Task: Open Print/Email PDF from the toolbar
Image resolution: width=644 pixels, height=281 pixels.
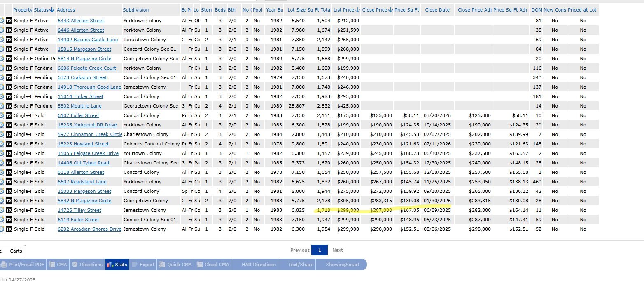Action: point(23,265)
